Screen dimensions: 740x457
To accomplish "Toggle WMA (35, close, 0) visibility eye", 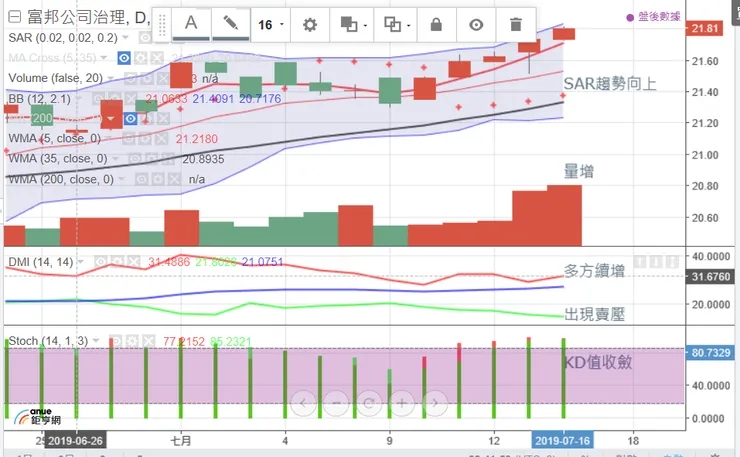I will pos(135,159).
